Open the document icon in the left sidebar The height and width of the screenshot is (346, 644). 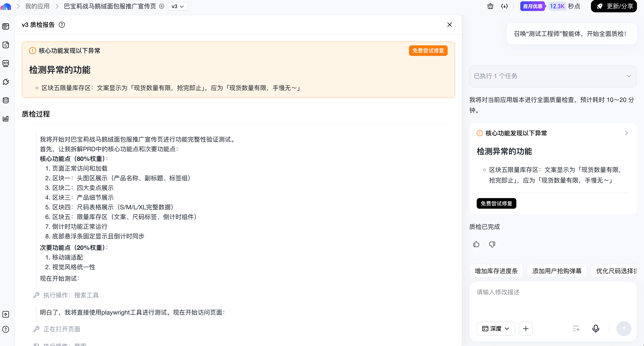point(6,45)
